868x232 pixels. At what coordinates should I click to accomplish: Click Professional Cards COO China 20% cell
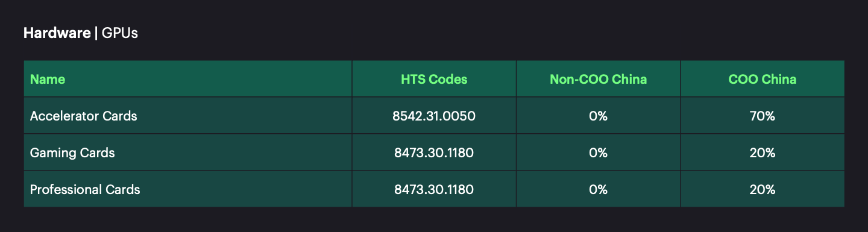pos(763,189)
